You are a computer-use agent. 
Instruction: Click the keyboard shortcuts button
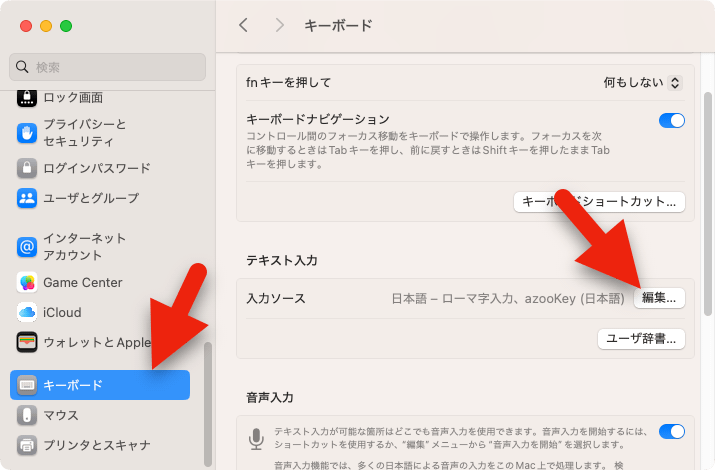pos(599,202)
